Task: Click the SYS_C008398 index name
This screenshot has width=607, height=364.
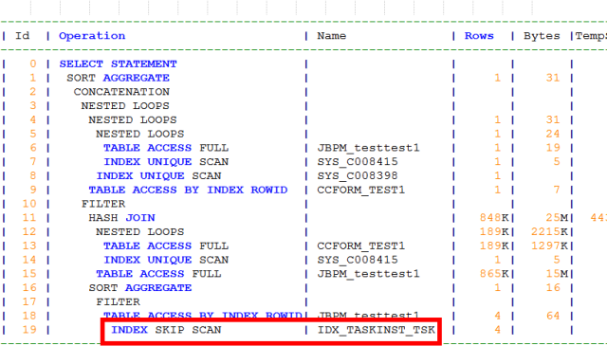Action: [358, 176]
